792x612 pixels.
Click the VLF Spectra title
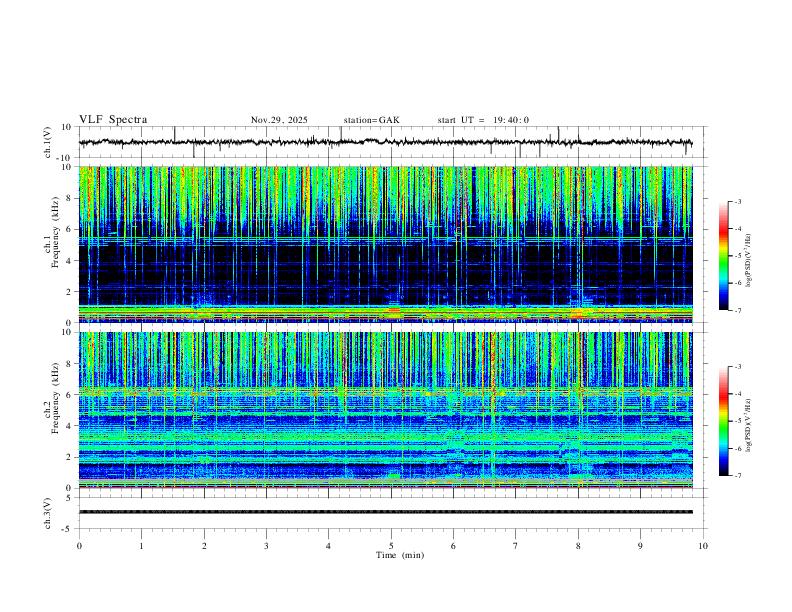[113, 120]
